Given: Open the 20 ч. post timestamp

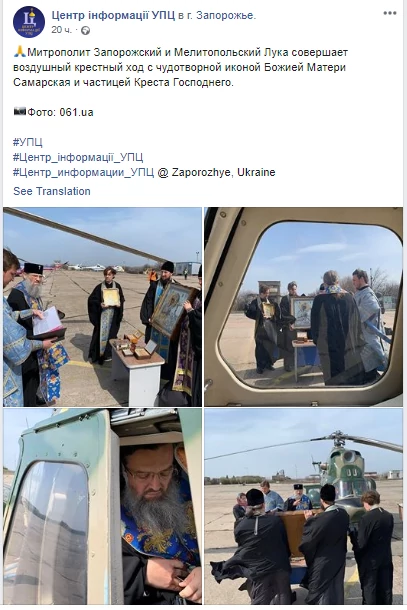Looking at the screenshot, I should [x=61, y=30].
